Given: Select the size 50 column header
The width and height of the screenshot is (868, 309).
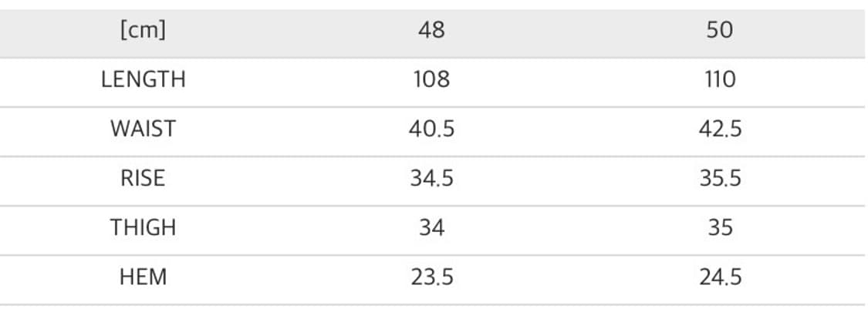Looking at the screenshot, I should click(719, 31).
